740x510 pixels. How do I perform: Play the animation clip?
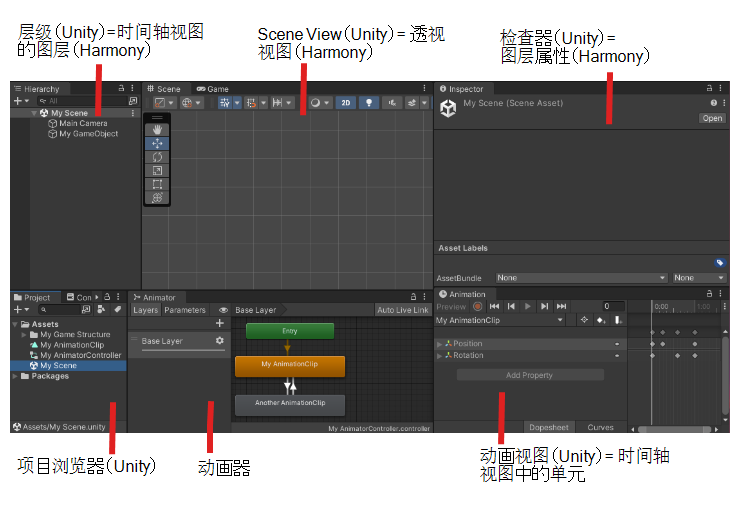[528, 306]
